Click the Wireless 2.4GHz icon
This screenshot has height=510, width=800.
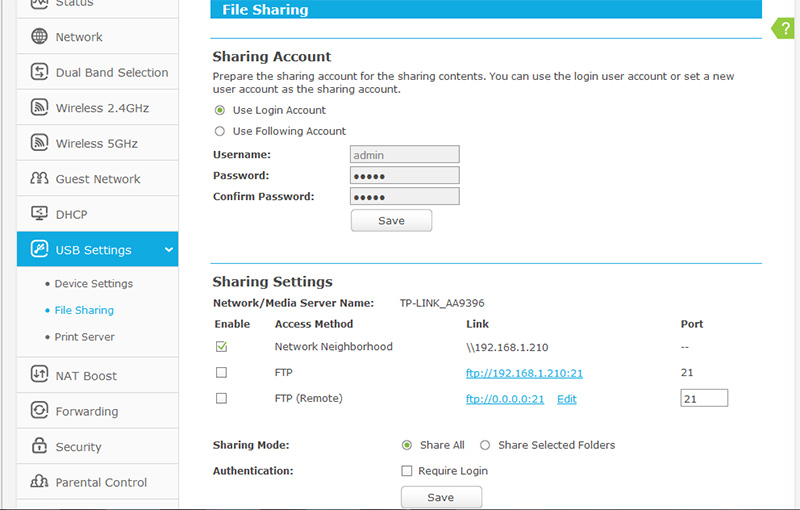point(40,108)
